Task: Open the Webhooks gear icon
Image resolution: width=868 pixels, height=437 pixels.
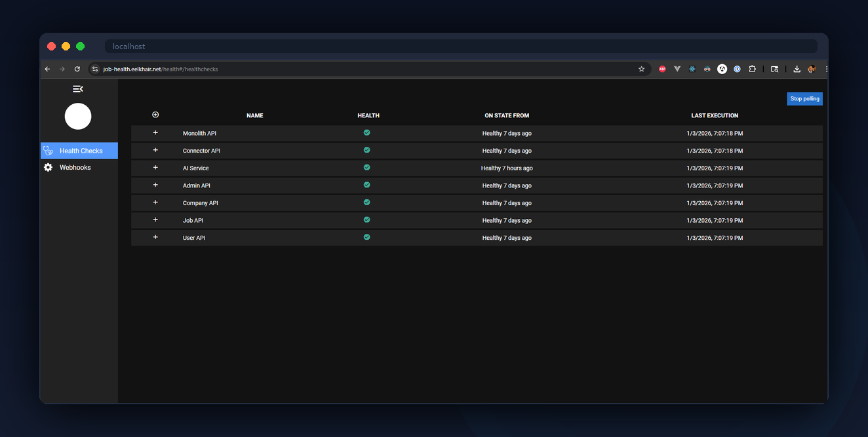Action: pos(48,167)
